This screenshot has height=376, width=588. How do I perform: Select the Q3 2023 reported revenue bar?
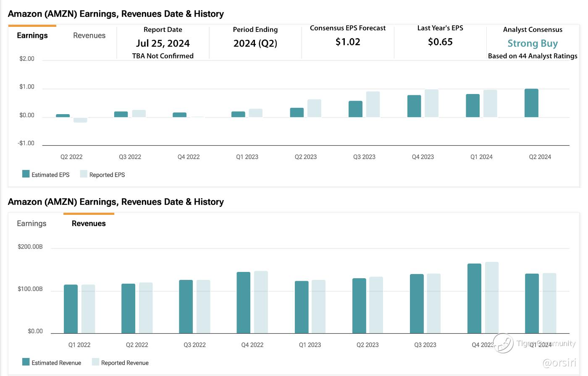pyautogui.click(x=434, y=303)
